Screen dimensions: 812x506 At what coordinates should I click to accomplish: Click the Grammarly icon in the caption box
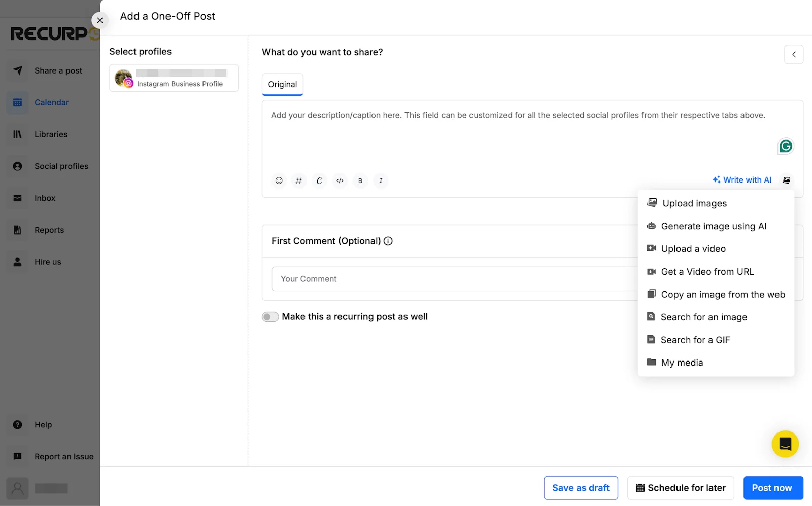point(785,146)
